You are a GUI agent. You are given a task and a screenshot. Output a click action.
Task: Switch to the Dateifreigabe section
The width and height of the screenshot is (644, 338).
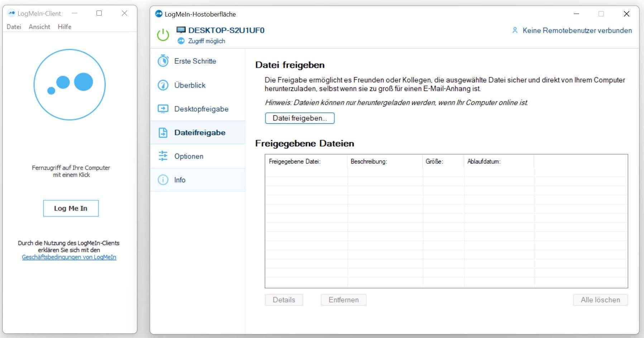pyautogui.click(x=200, y=132)
